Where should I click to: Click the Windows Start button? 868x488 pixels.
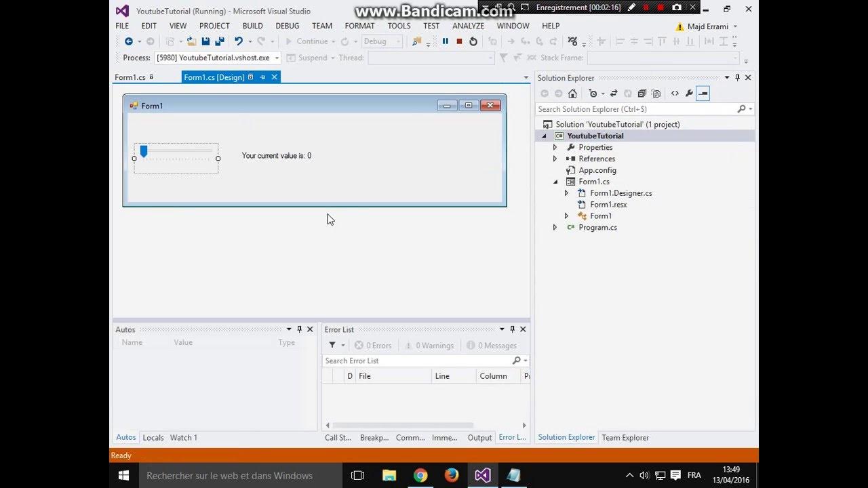click(x=124, y=475)
